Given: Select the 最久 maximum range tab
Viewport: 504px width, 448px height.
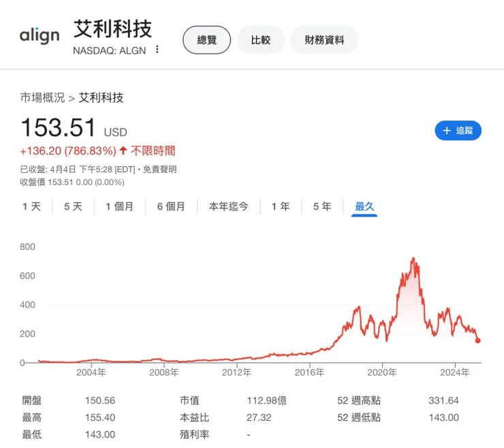Looking at the screenshot, I should tap(364, 207).
